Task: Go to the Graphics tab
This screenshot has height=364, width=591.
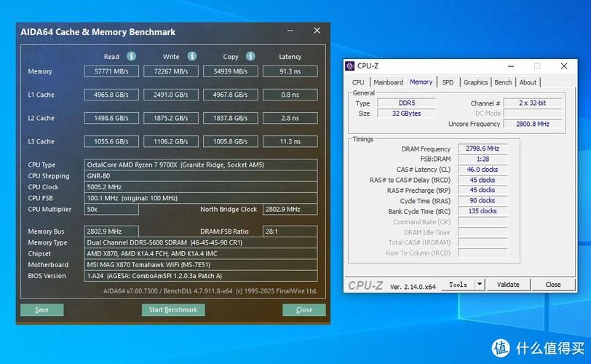Action: [x=475, y=82]
